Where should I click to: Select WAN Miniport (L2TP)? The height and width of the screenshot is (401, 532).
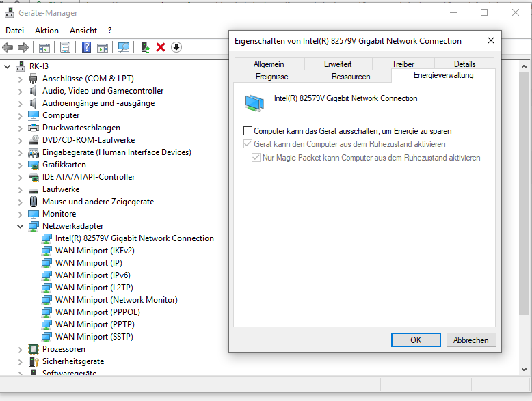(94, 288)
